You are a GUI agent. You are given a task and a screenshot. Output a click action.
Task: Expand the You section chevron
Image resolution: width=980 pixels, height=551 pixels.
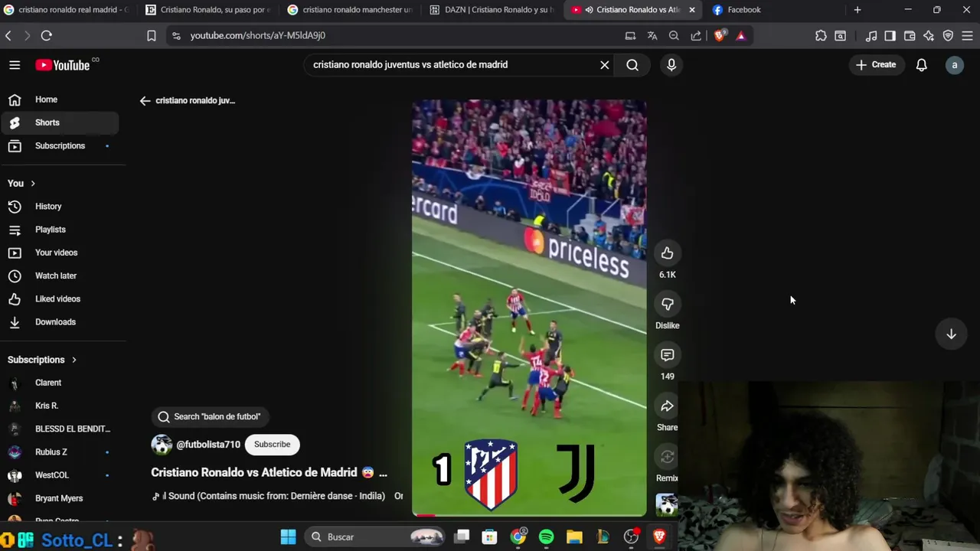click(33, 184)
